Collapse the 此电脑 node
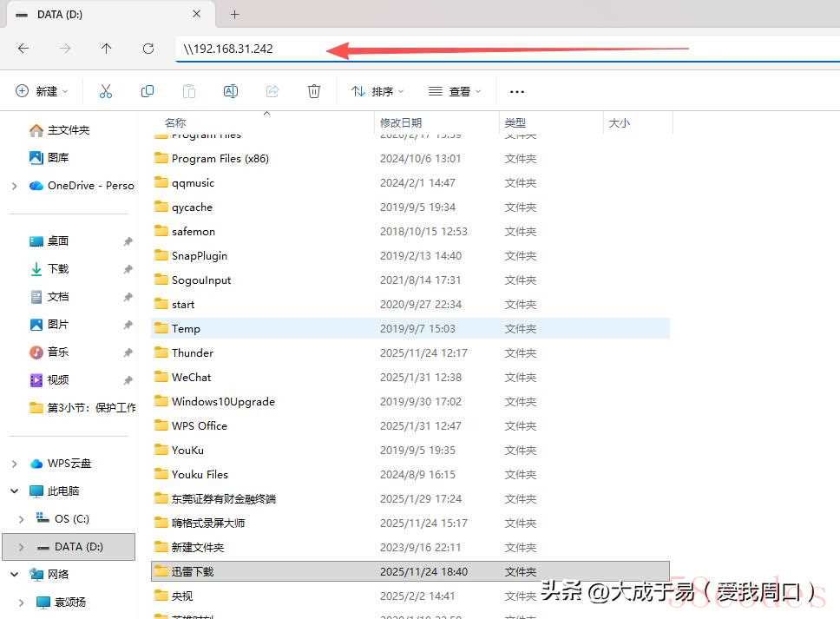Viewport: 840px width, 619px height. 15,491
